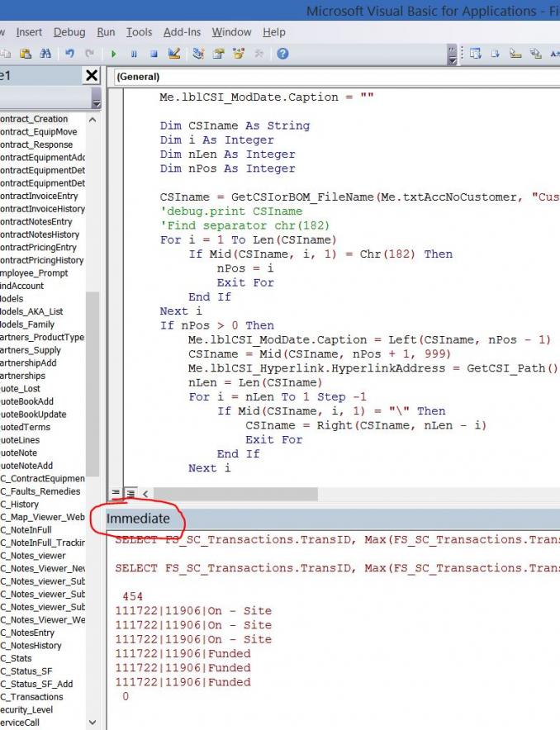Click the Undo arrow icon
560x730 pixels.
[x=70, y=54]
